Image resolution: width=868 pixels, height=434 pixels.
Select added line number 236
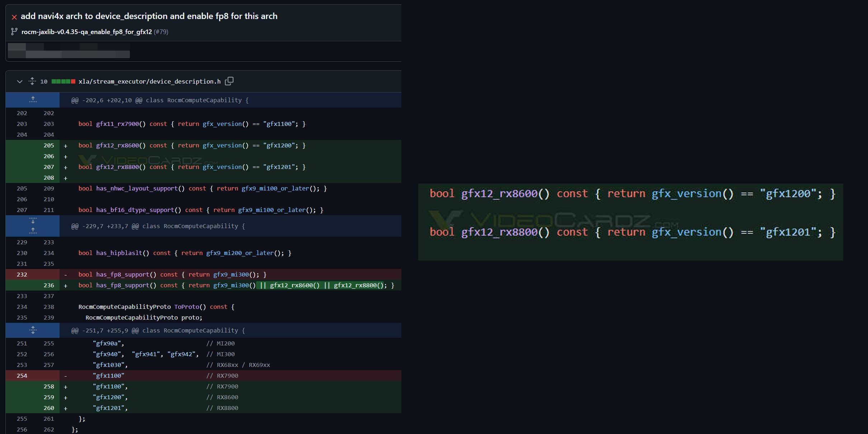[49, 285]
